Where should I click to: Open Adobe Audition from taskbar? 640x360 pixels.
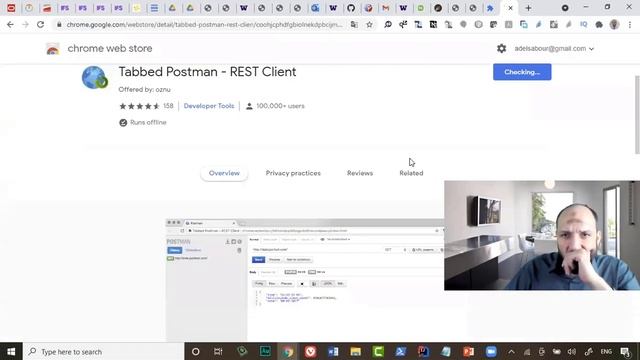click(x=265, y=351)
